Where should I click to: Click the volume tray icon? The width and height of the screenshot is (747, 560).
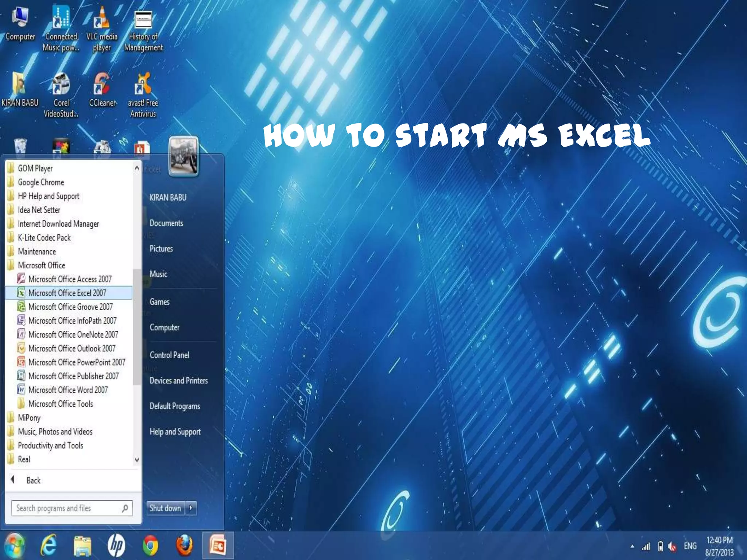click(x=672, y=546)
